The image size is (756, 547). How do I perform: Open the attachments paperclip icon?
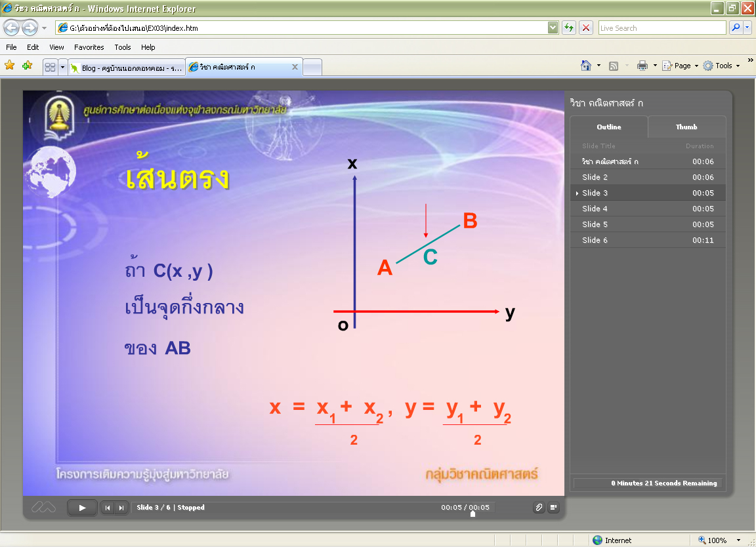(539, 508)
